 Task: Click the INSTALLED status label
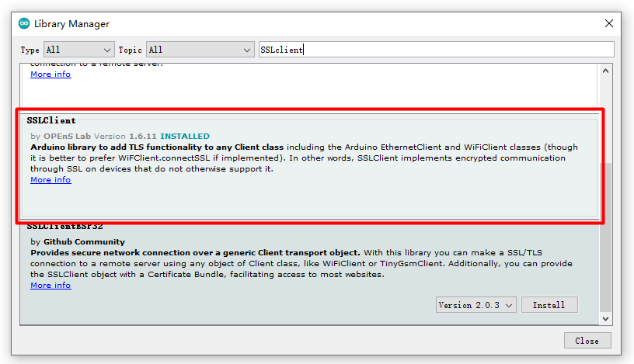coord(185,136)
